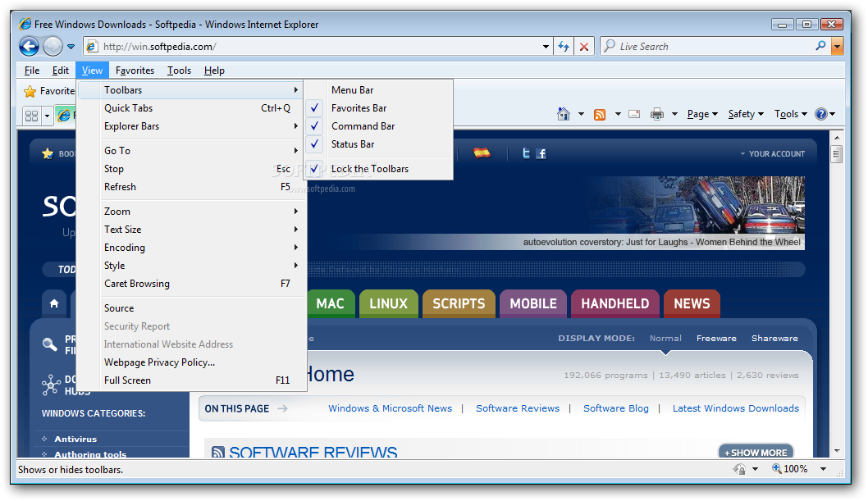Click the Twitter icon on Softpedia header
The width and height of the screenshot is (868, 501).
(526, 153)
